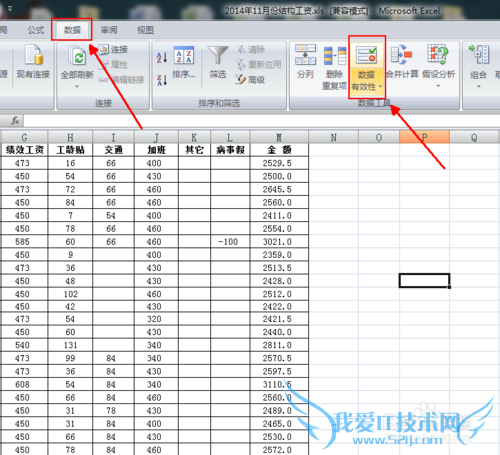
Task: Select column L header
Action: 230,137
